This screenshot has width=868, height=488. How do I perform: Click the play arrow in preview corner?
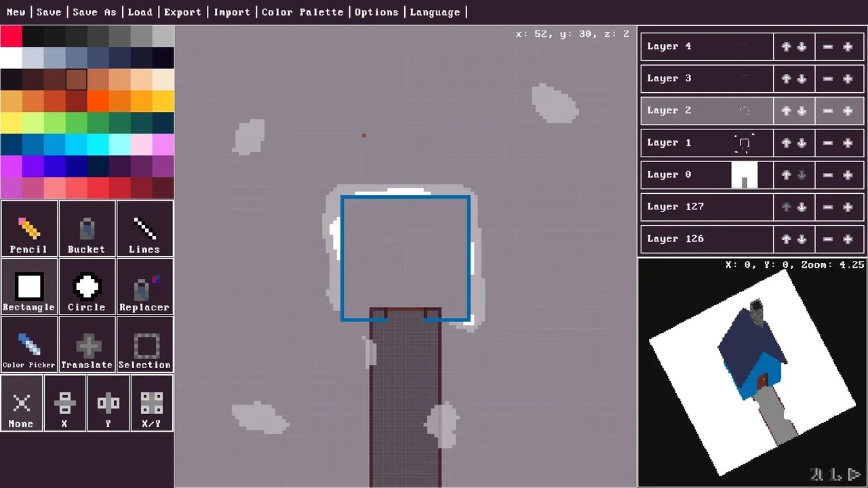point(854,474)
